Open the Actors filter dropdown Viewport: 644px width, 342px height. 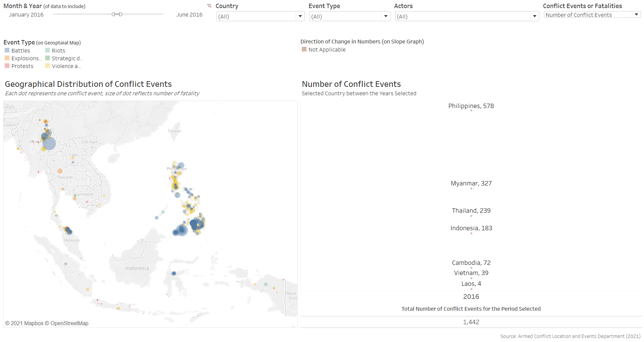pyautogui.click(x=535, y=16)
